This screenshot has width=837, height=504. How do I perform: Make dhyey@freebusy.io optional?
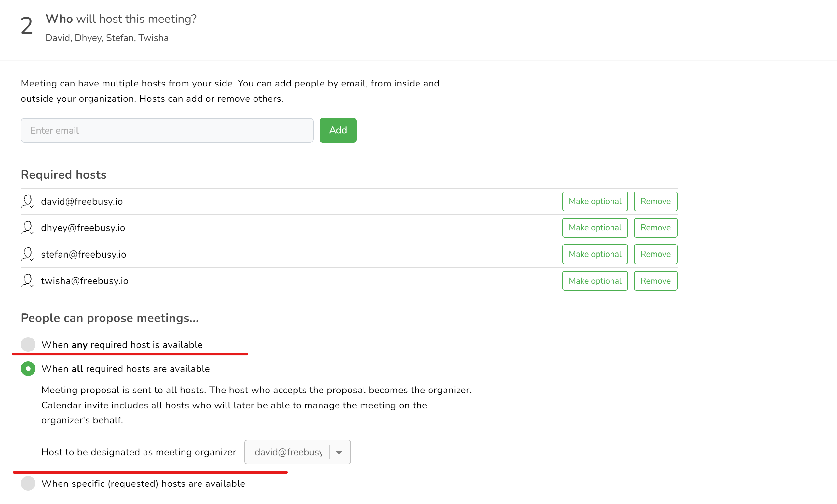coord(595,228)
